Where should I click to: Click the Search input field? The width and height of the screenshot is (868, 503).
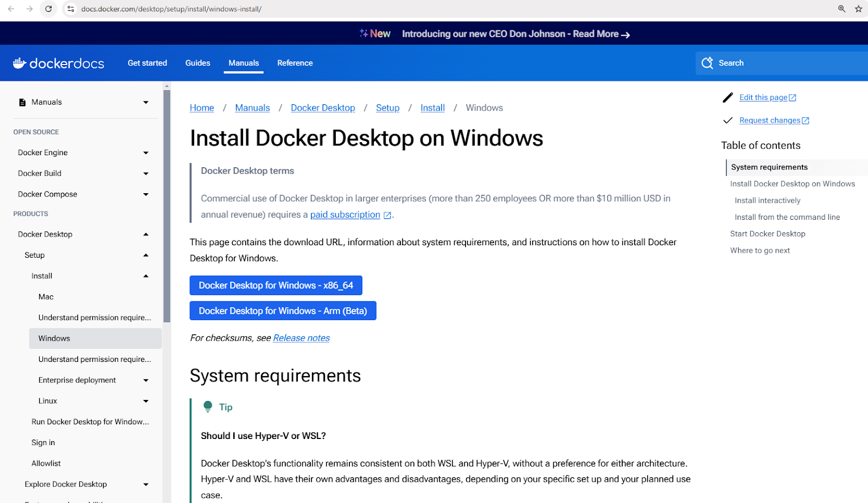point(782,63)
